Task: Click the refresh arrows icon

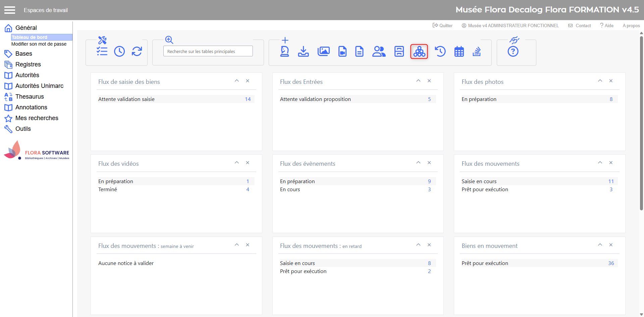Action: [x=137, y=51]
